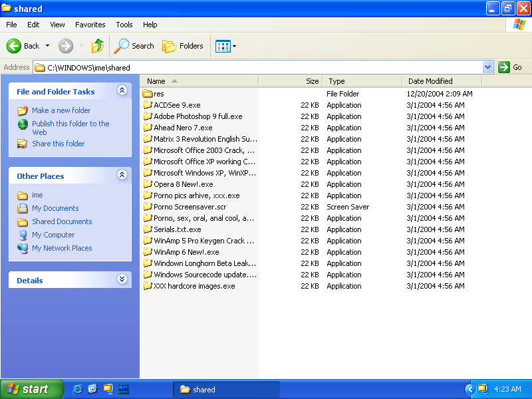Sort files by Size column header

291,81
